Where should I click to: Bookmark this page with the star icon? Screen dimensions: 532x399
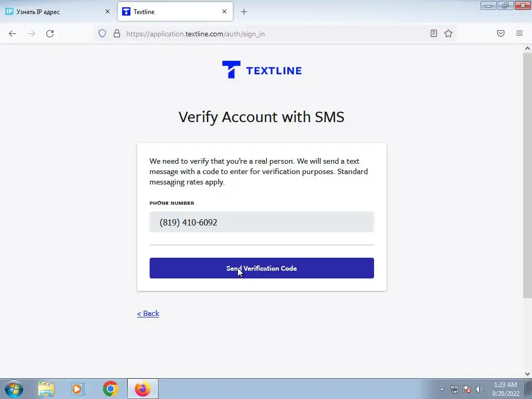[x=448, y=33]
